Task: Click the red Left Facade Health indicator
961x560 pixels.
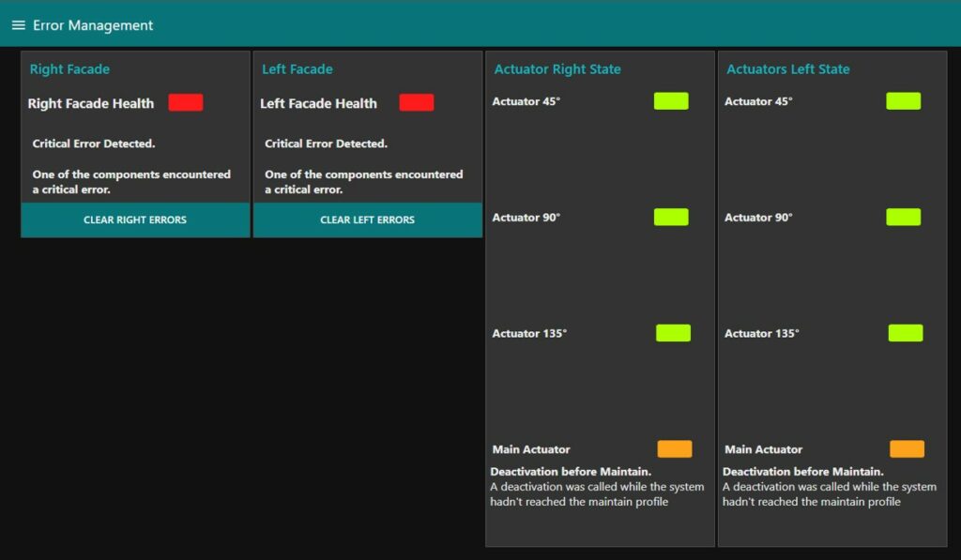Action: pos(417,103)
